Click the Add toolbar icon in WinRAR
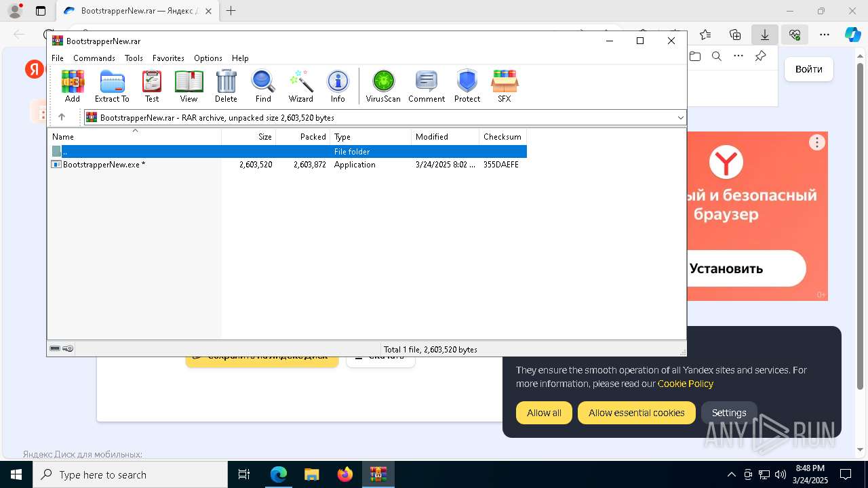 point(73,86)
